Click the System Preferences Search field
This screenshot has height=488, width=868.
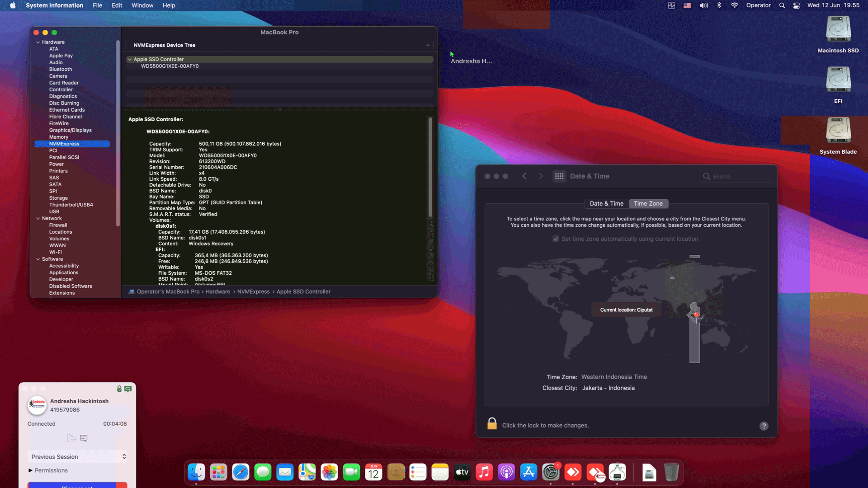click(736, 176)
